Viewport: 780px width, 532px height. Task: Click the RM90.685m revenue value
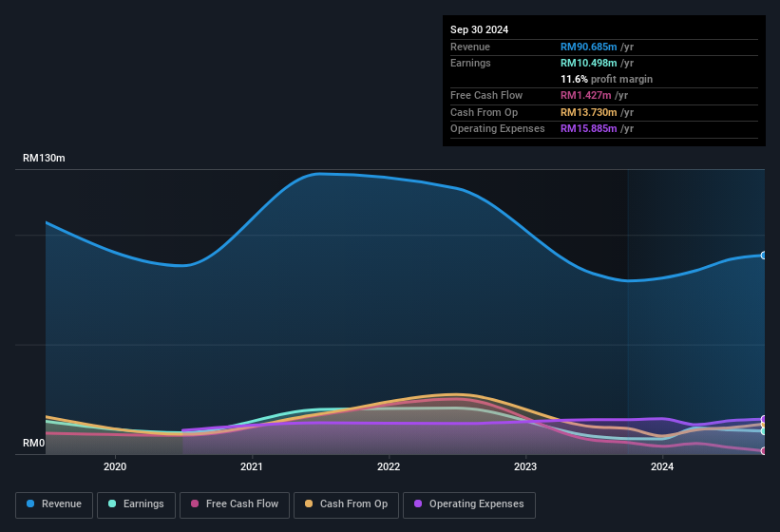588,47
